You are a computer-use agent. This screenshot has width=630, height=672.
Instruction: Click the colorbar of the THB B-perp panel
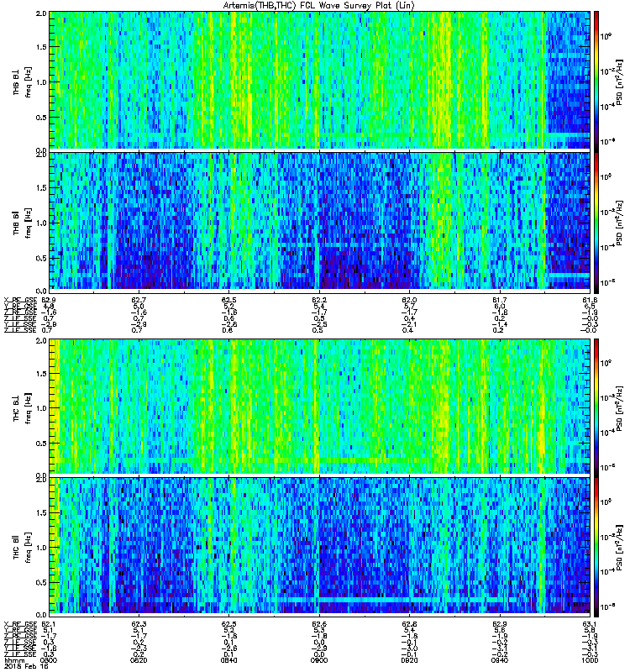coord(596,80)
